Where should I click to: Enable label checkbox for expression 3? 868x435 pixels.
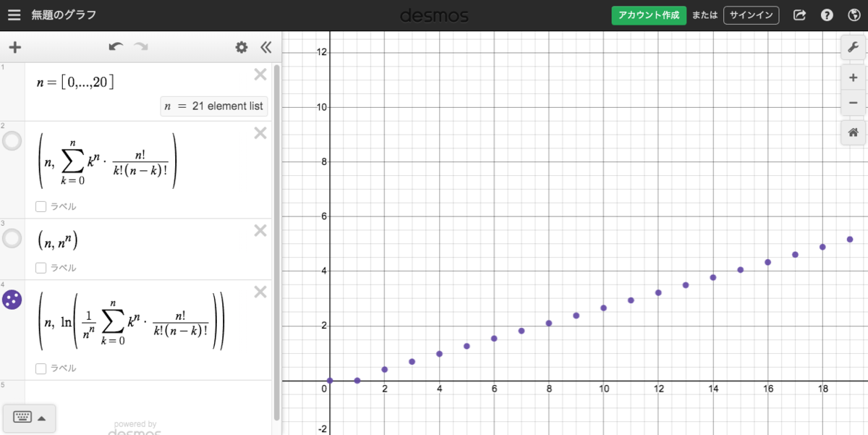point(41,268)
